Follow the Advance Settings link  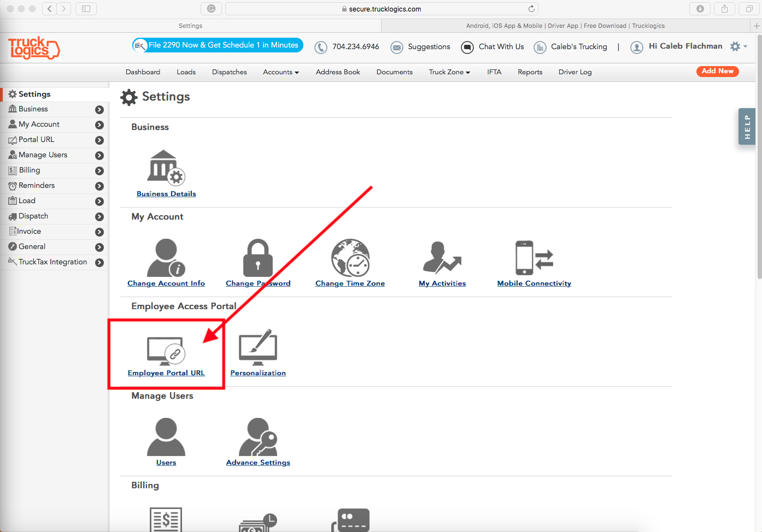(x=258, y=463)
